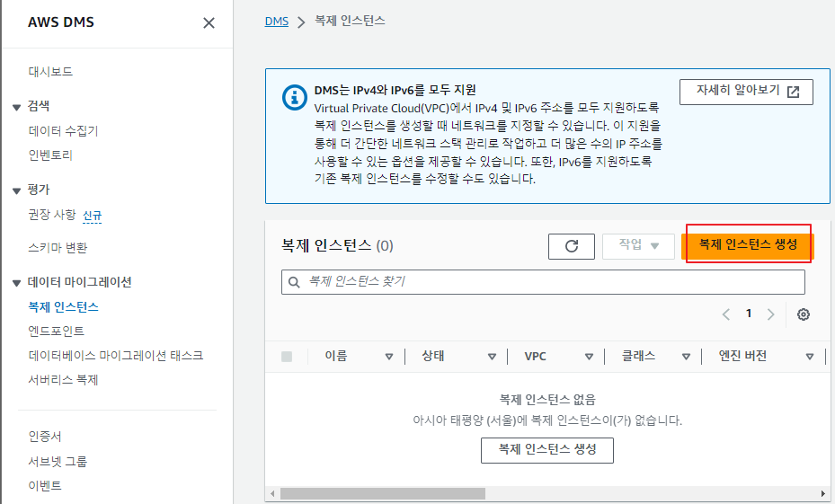
Task: Open the 작업 dropdown
Action: tap(638, 246)
